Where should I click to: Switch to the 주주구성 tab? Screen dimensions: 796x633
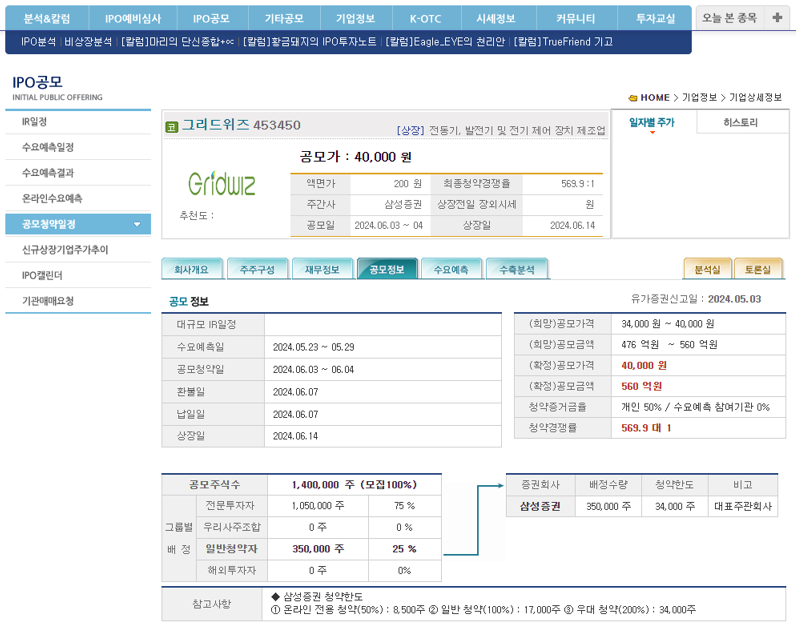tap(257, 270)
